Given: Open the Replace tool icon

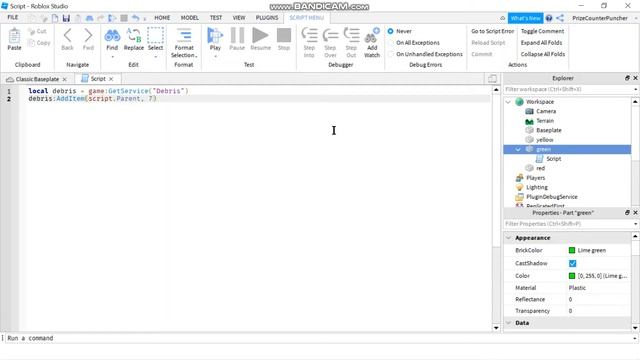Looking at the screenshot, I should click(x=133, y=36).
